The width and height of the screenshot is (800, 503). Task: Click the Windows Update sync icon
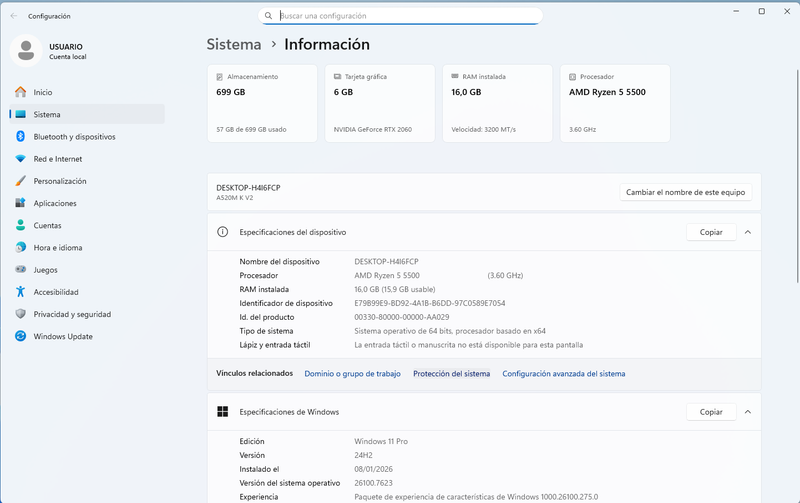tap(20, 336)
